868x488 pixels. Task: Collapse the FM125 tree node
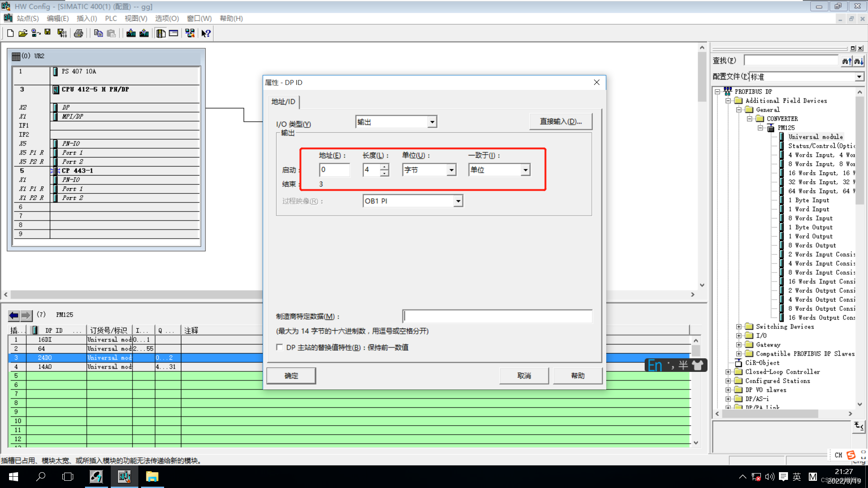point(760,128)
